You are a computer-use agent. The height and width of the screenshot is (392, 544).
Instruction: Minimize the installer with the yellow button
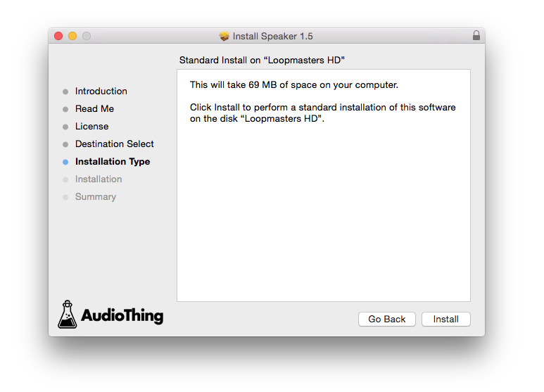point(72,36)
